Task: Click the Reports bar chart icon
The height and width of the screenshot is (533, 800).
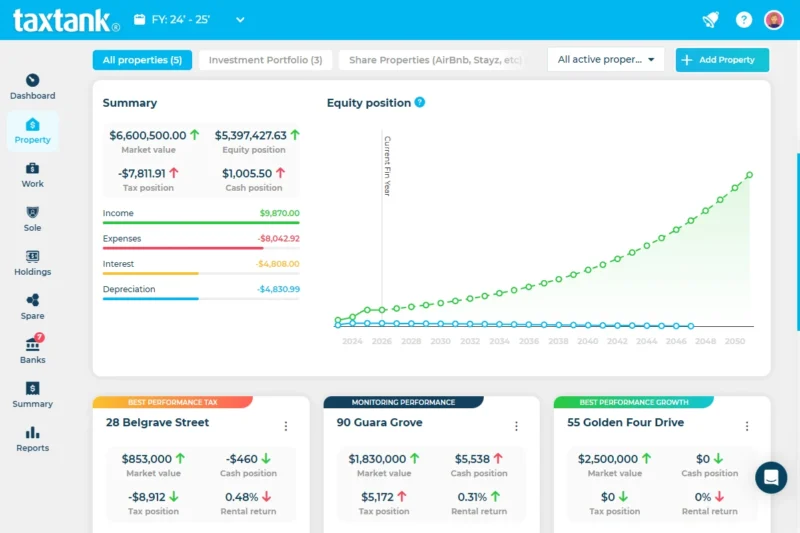Action: point(32,433)
